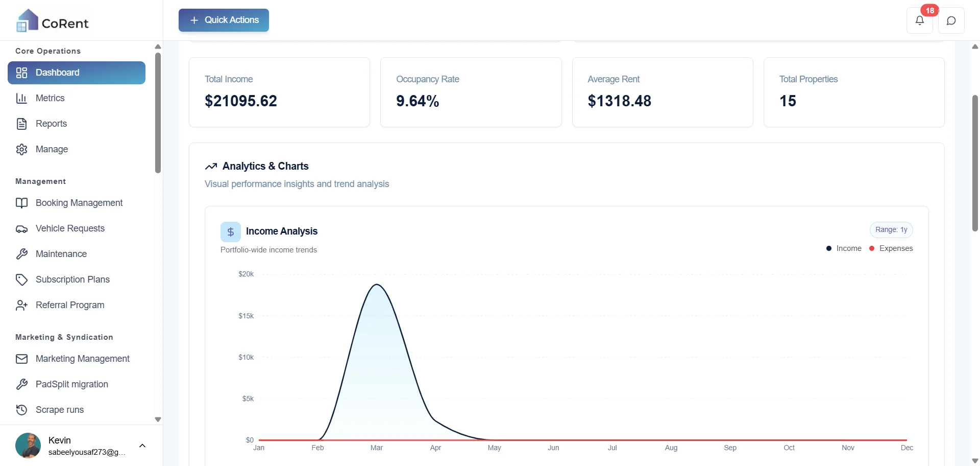Click the $21095.62 income value

tap(241, 101)
